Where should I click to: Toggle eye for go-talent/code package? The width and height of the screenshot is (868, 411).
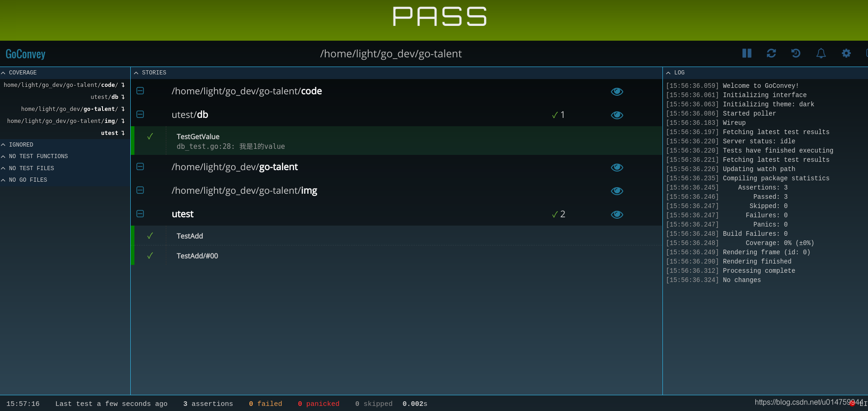click(x=617, y=92)
